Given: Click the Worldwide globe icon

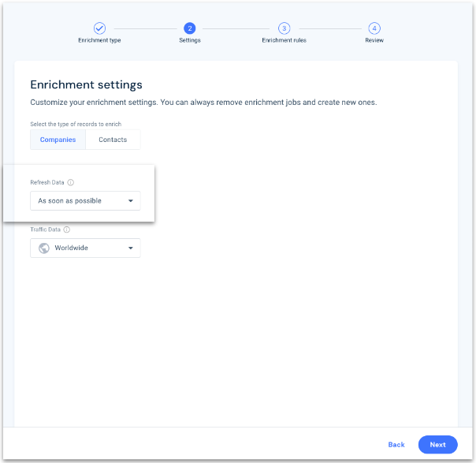Looking at the screenshot, I should click(x=44, y=248).
